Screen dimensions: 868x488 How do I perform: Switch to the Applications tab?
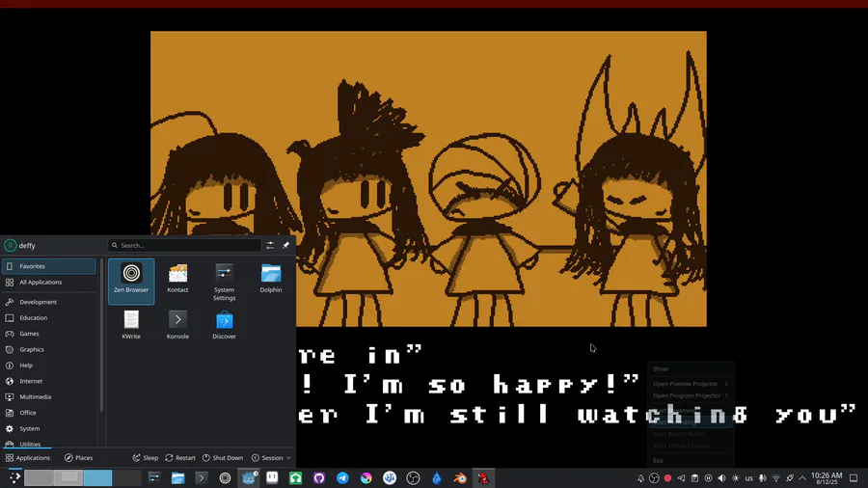pyautogui.click(x=28, y=457)
